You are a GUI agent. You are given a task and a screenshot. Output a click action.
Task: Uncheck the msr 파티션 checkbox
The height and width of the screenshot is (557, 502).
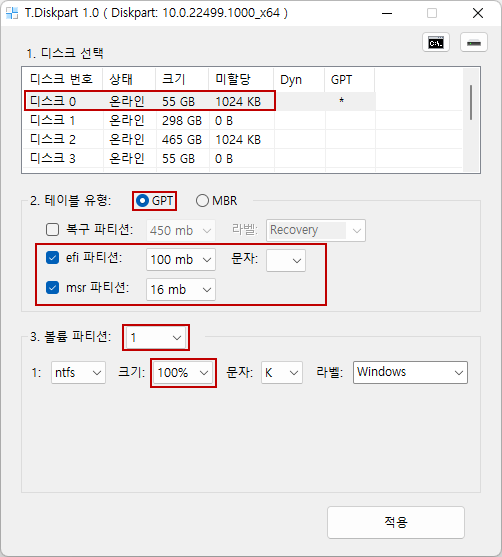tap(53, 287)
